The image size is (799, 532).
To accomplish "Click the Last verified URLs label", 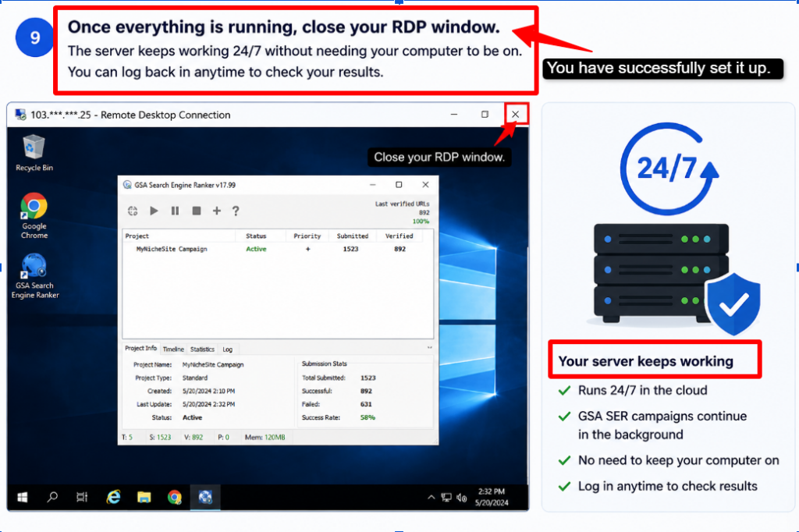I will point(402,204).
